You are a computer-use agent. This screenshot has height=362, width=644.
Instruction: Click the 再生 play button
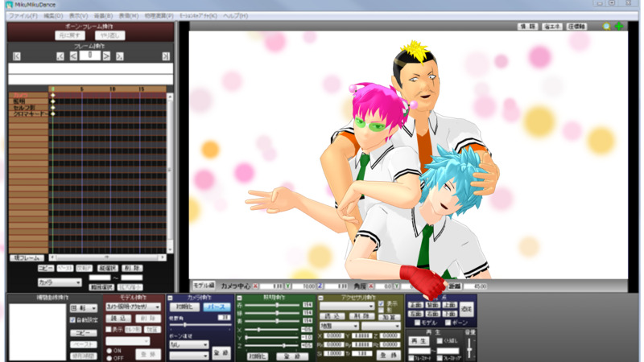(x=418, y=340)
